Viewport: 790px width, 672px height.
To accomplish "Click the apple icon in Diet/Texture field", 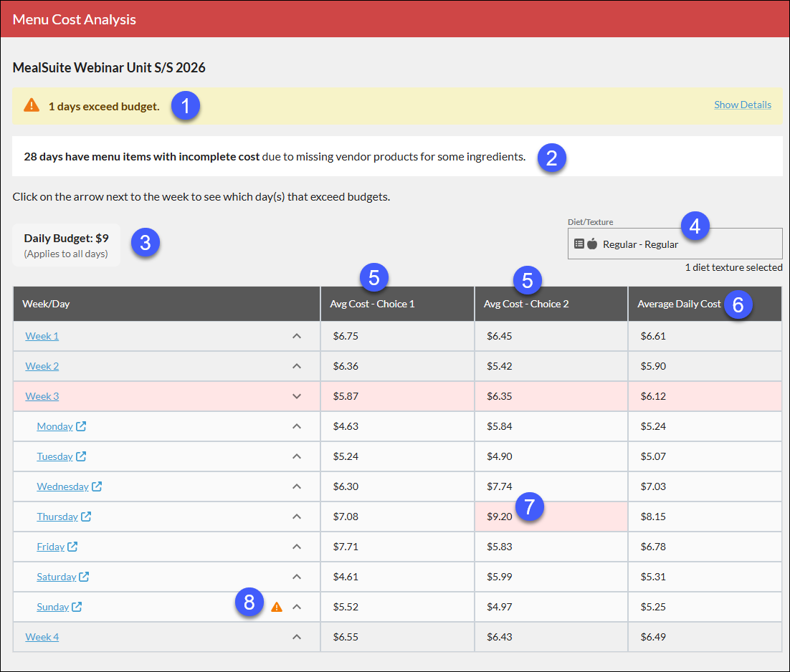I will 592,244.
